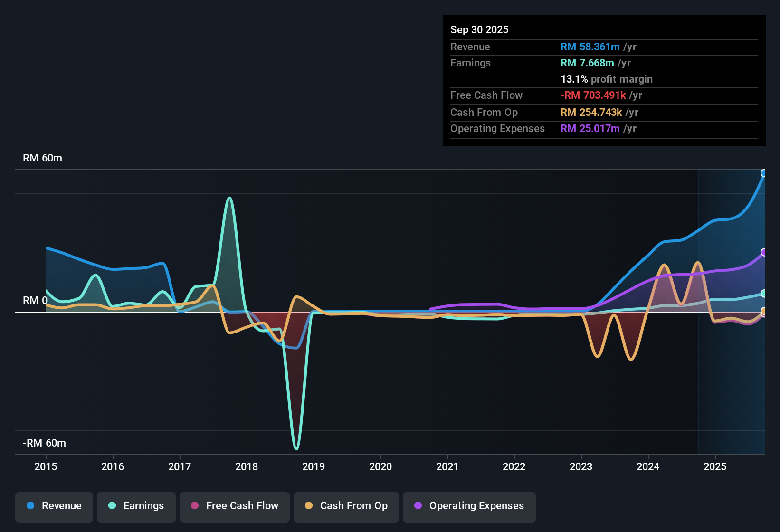Image resolution: width=780 pixels, height=532 pixels.
Task: Select the pink Free Cash Flow dot icon
Action: [x=194, y=506]
